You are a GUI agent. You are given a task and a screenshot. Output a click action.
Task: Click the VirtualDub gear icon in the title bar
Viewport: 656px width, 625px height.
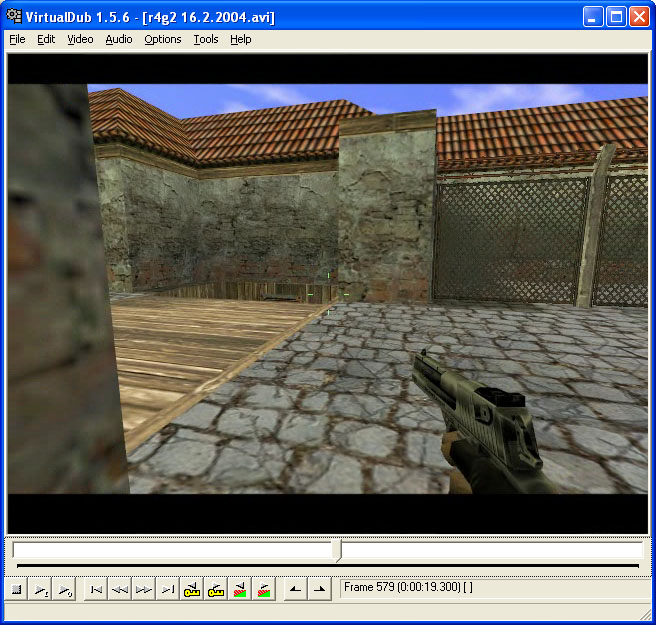14,16
